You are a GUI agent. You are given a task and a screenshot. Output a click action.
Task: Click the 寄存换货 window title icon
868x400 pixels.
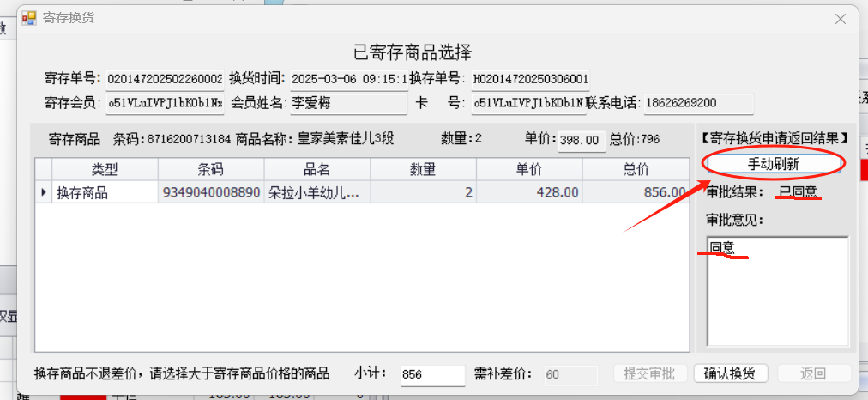pyautogui.click(x=29, y=18)
